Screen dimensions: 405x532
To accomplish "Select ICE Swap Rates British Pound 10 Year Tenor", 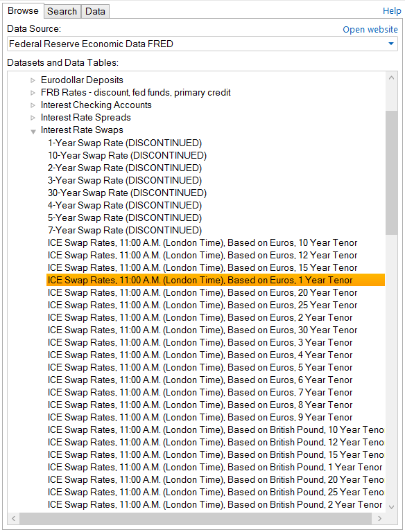I will pyautogui.click(x=216, y=430).
